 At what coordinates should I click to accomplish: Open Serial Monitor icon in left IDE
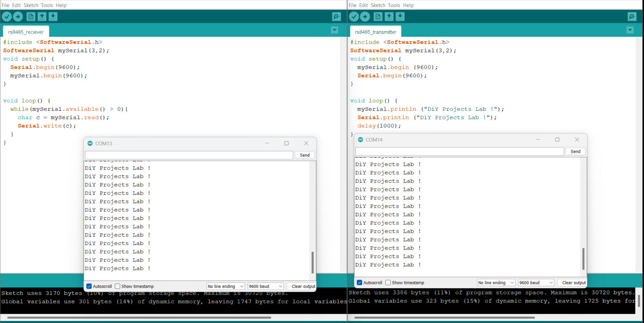pos(336,17)
